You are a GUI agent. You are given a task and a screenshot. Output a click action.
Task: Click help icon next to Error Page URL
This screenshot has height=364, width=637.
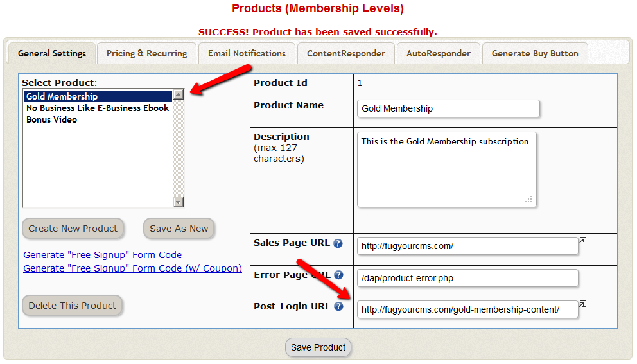pyautogui.click(x=338, y=275)
